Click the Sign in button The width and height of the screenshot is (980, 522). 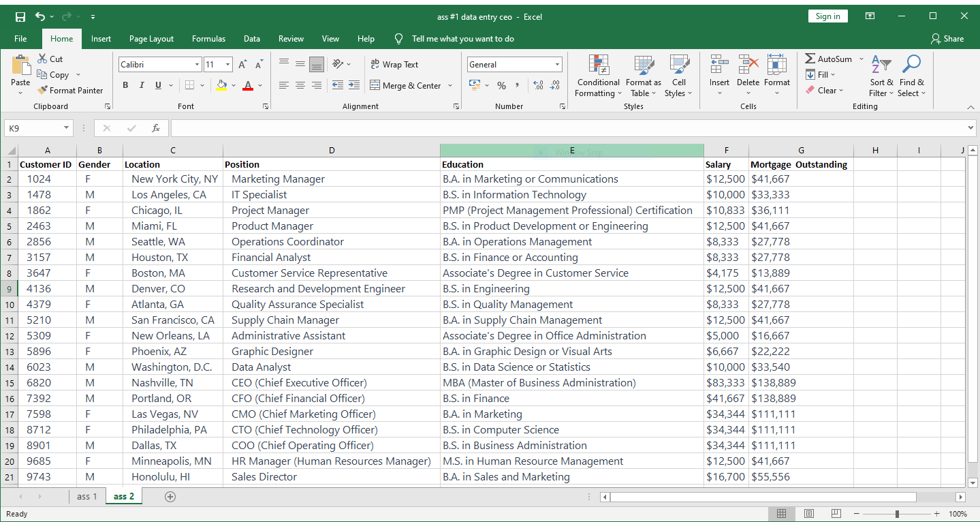(x=827, y=16)
